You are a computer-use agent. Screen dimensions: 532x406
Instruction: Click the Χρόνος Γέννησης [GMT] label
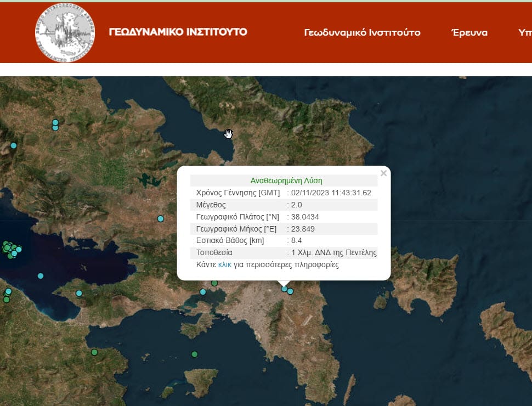click(238, 193)
